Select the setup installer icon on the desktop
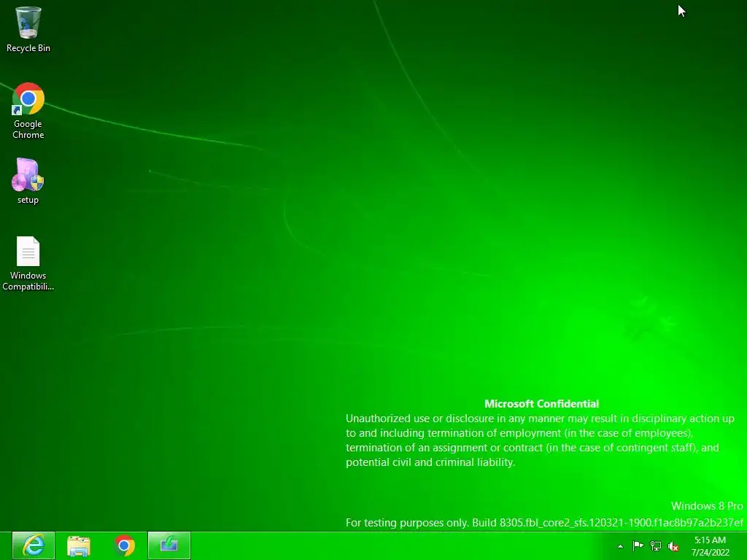 [28, 181]
